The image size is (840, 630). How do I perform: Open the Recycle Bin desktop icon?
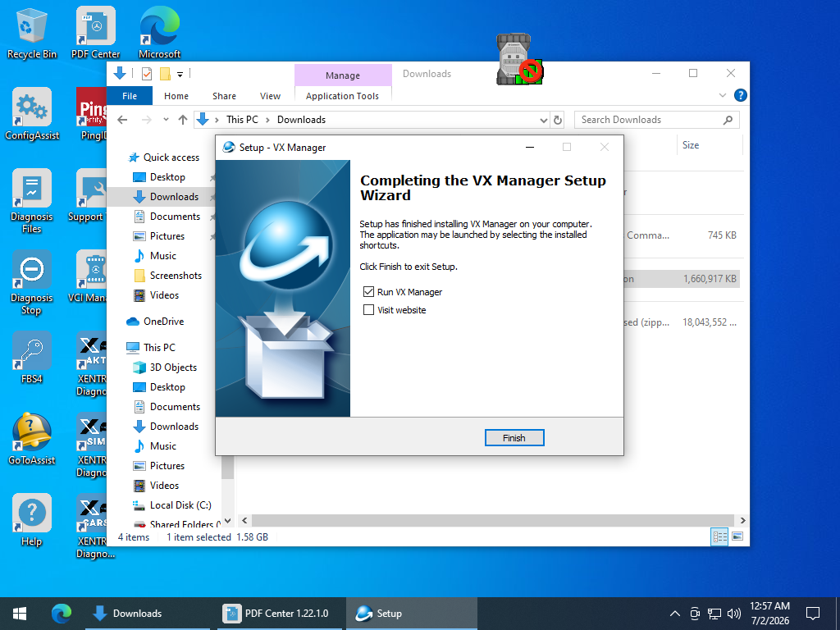click(x=32, y=33)
